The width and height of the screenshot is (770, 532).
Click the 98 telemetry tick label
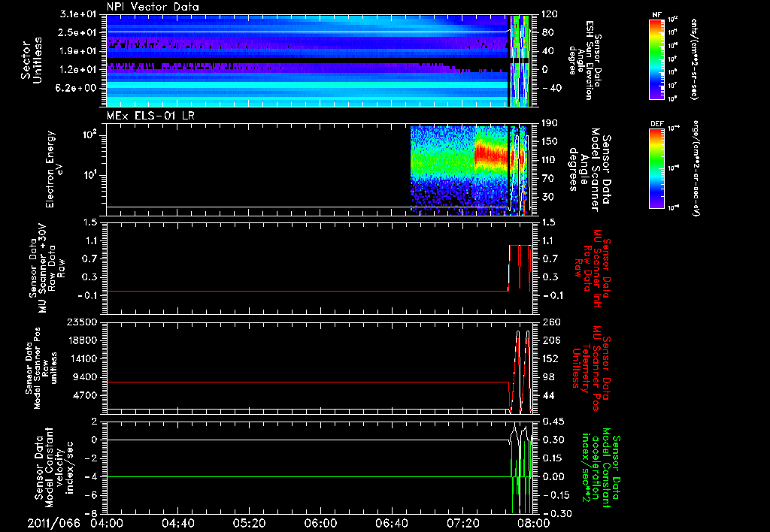[x=548, y=377]
